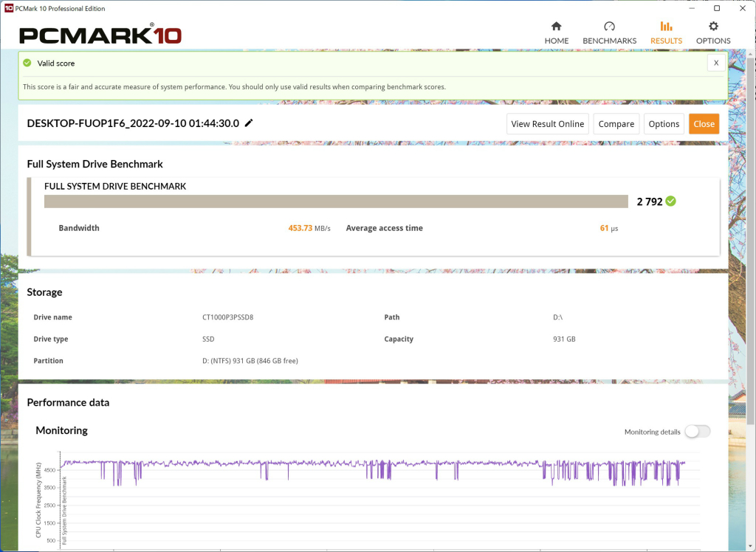Dismiss the Valid score banner with X
The image size is (756, 552).
click(x=716, y=63)
